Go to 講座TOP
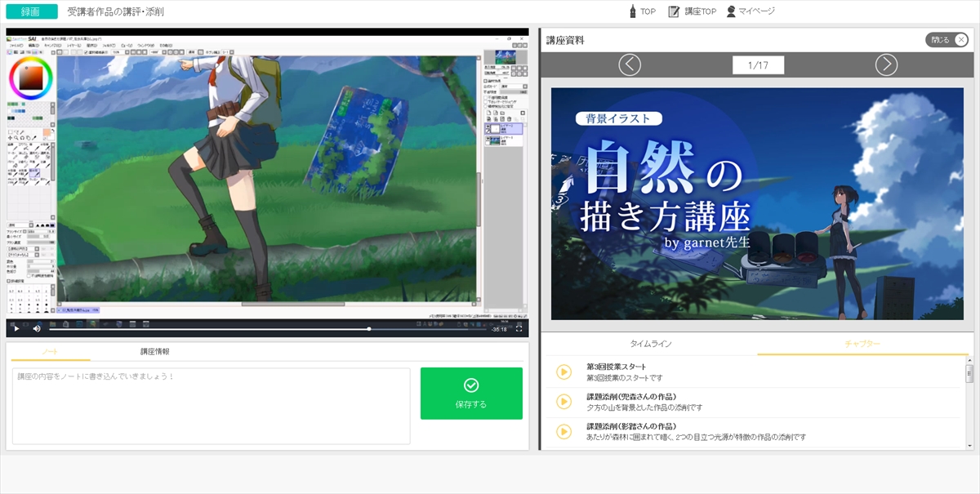Image resolution: width=980 pixels, height=494 pixels. [692, 11]
